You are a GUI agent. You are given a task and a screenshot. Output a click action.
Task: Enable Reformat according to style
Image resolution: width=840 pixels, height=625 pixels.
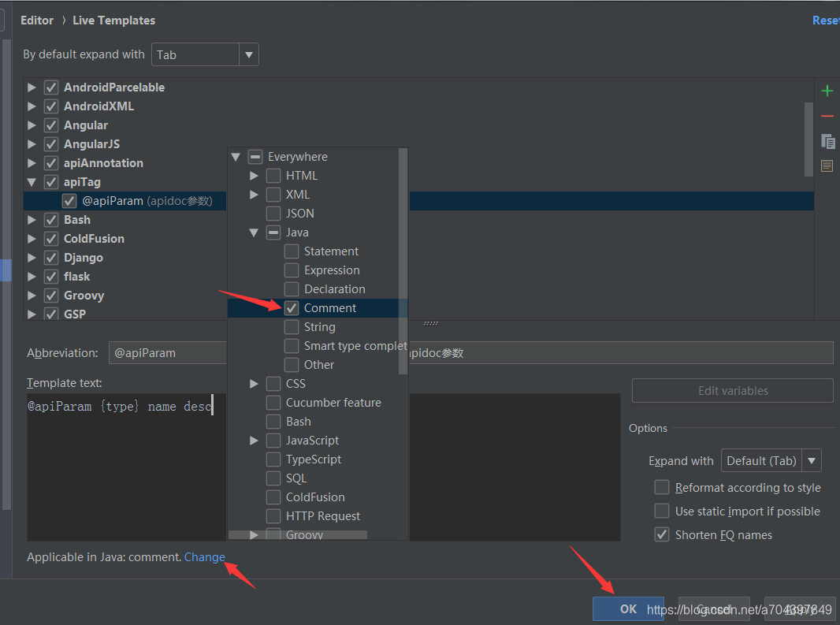(x=662, y=487)
